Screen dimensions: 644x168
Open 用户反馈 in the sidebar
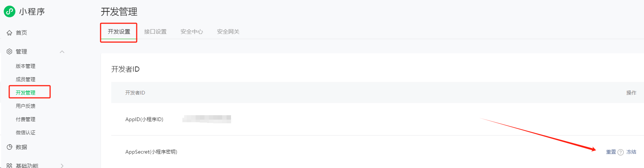25,106
